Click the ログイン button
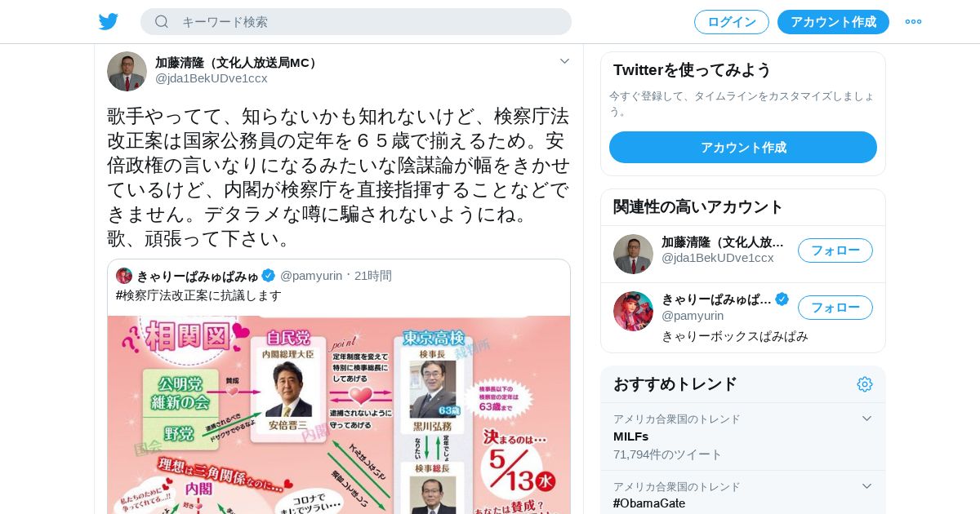 point(732,22)
